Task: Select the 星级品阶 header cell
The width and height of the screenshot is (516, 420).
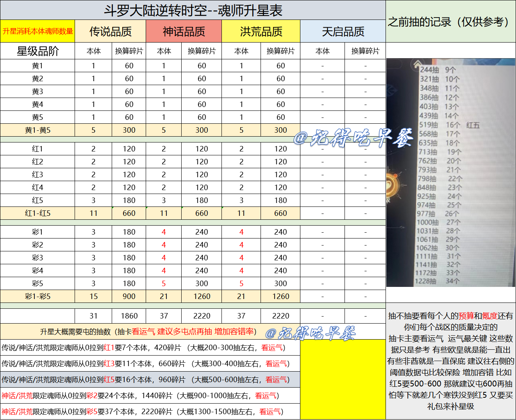Action: [x=37, y=51]
